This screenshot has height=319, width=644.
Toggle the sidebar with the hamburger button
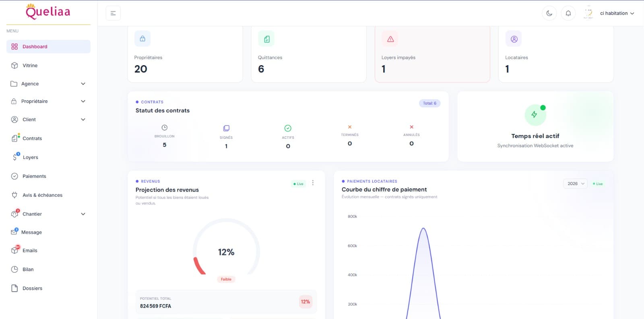(113, 13)
